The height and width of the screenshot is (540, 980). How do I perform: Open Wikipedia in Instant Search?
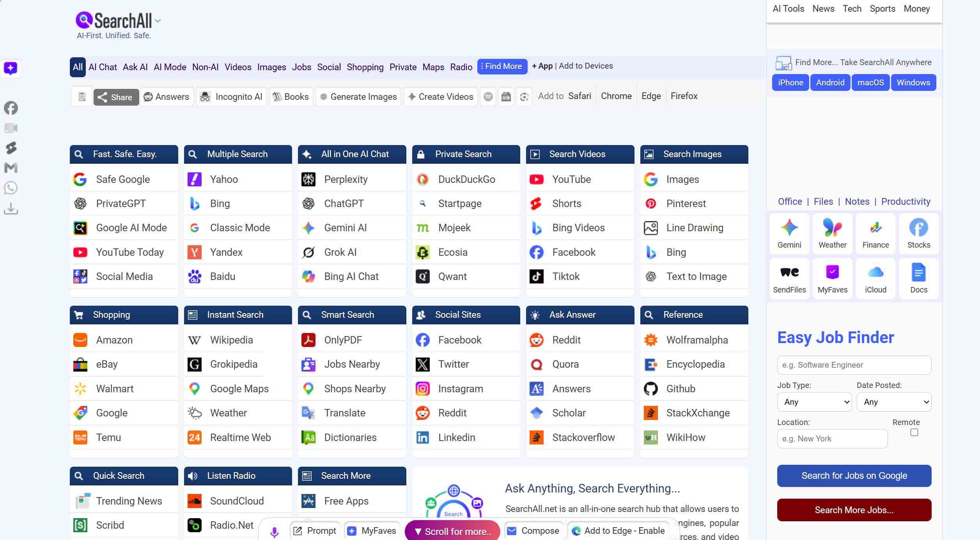pyautogui.click(x=238, y=340)
